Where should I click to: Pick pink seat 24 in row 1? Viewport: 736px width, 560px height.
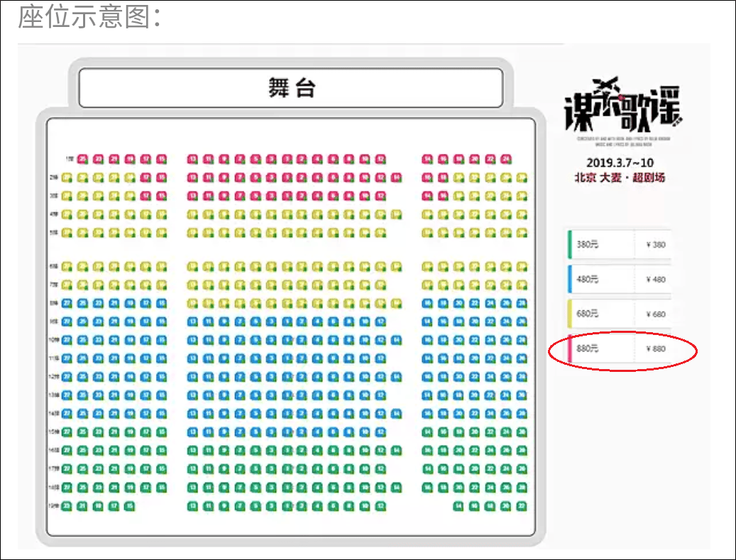click(x=506, y=159)
